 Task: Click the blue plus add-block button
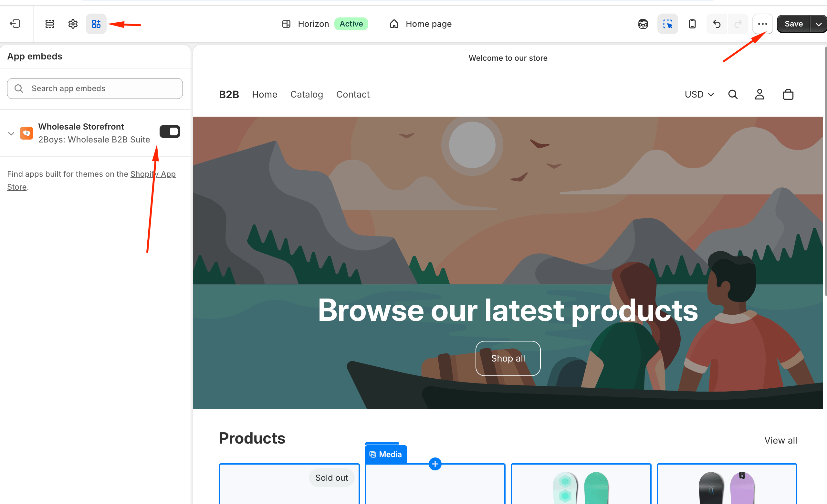435,464
